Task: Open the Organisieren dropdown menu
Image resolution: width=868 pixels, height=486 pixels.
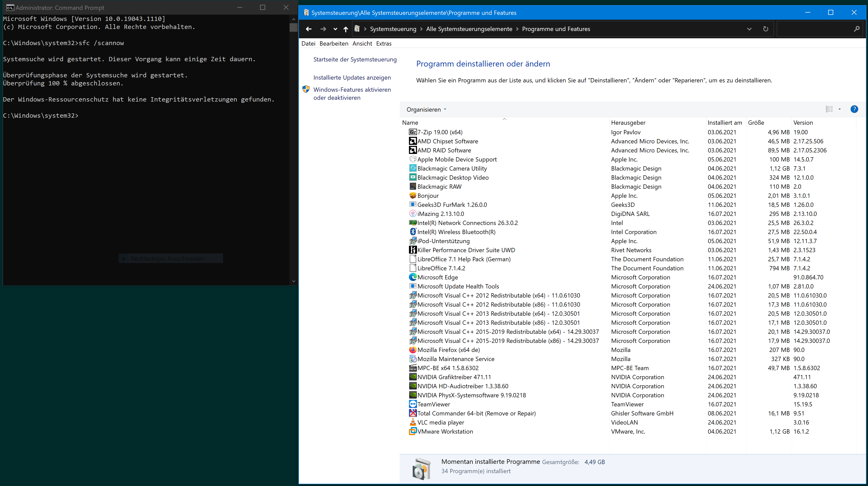Action: click(x=426, y=110)
